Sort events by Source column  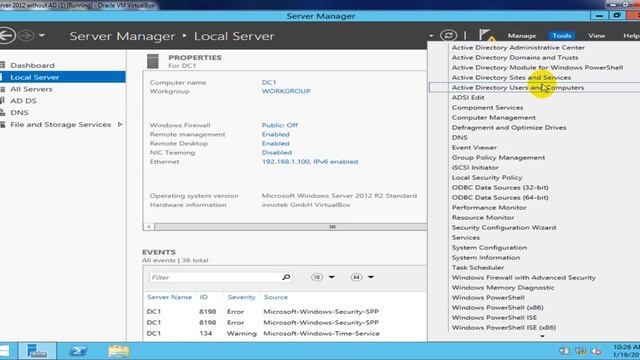[x=276, y=297]
